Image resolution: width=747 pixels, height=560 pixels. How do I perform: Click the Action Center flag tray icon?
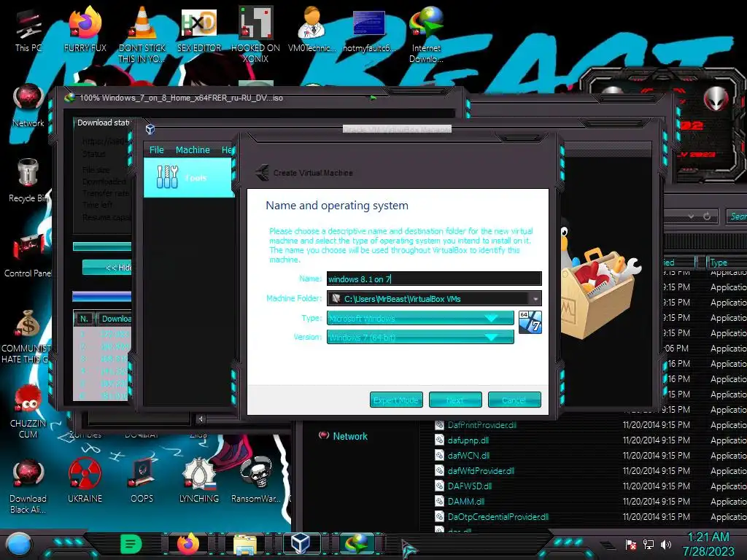(x=631, y=545)
